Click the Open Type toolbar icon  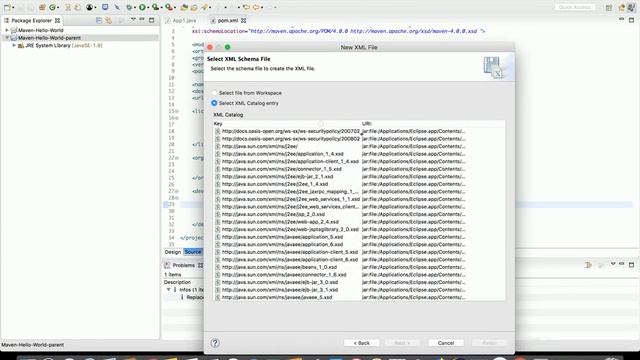pyautogui.click(x=184, y=7)
